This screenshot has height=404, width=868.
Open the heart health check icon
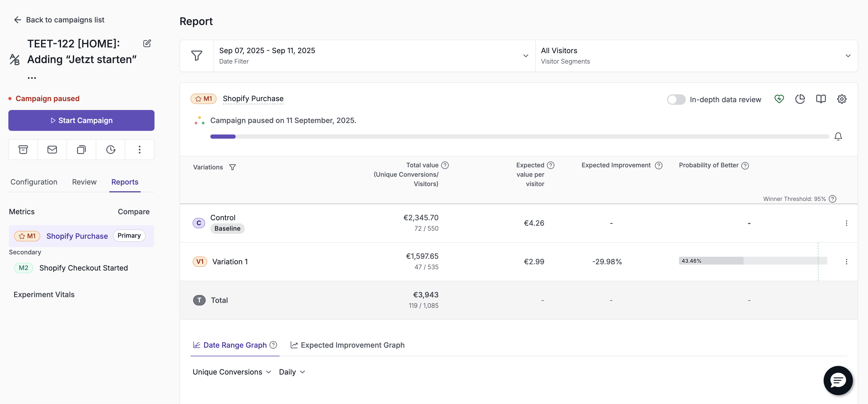(x=779, y=99)
